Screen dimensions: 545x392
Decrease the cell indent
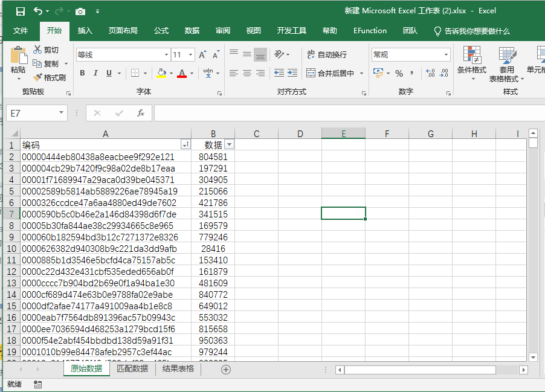(x=279, y=73)
